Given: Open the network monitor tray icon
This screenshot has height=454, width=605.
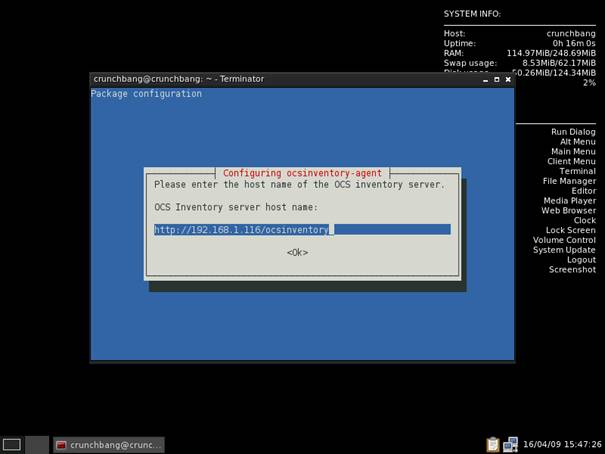Looking at the screenshot, I should pyautogui.click(x=510, y=444).
